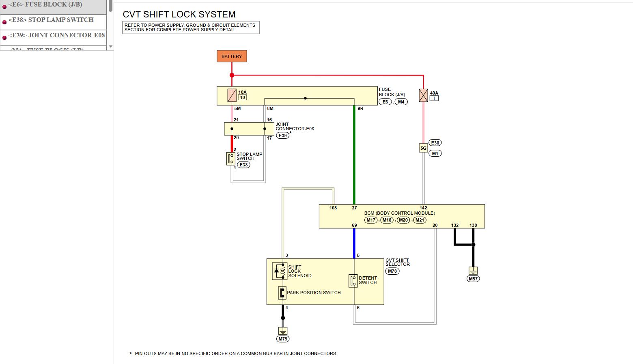Click the fuse number box labeled 10
633x364 pixels.
242,97
